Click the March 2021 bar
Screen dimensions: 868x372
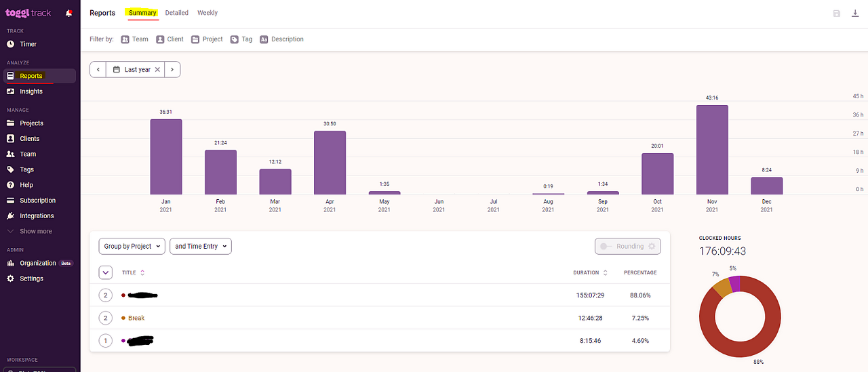[275, 182]
